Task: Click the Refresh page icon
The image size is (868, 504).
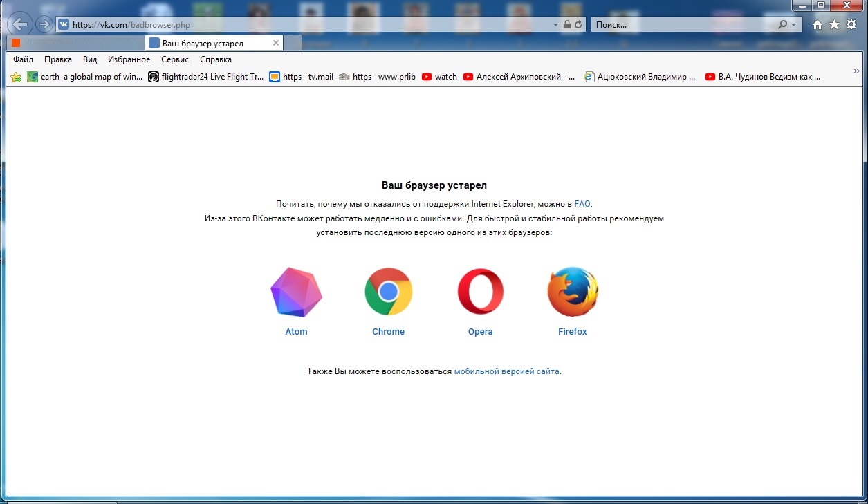Action: tap(578, 25)
